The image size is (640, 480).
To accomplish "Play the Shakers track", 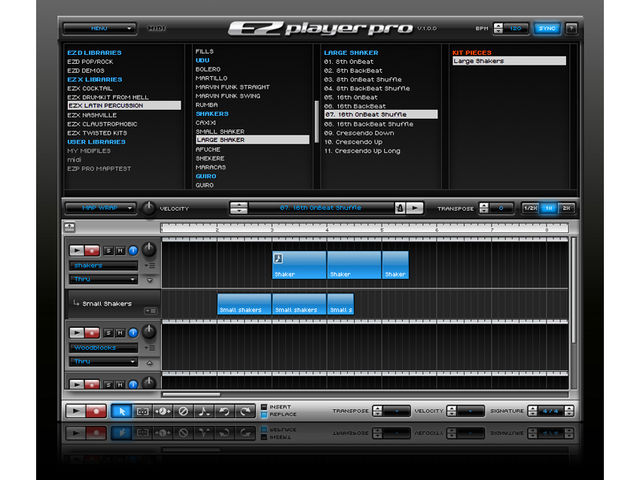I will tap(76, 250).
